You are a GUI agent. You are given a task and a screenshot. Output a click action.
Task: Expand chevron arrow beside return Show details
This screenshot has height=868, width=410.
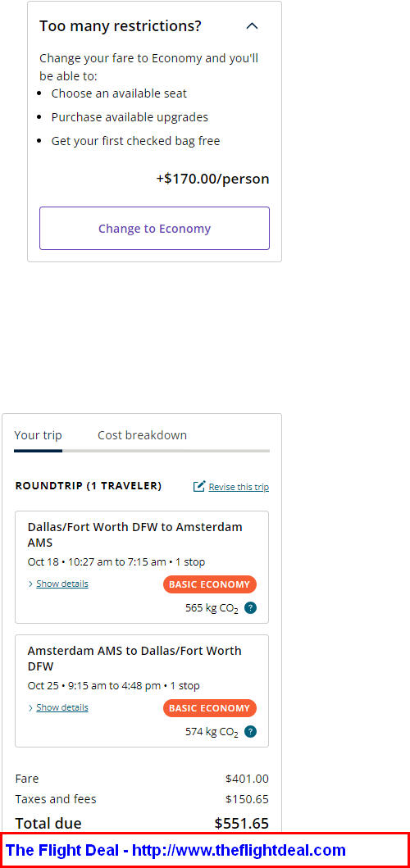click(30, 708)
